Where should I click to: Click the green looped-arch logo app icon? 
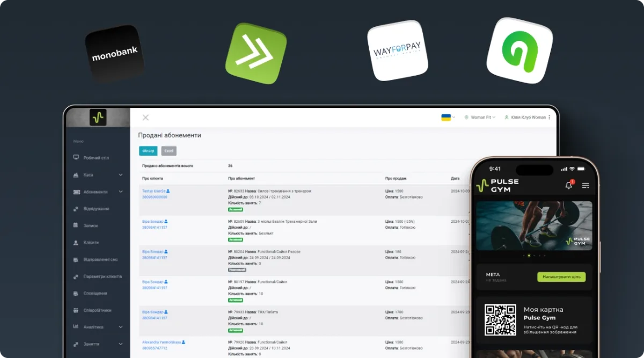pyautogui.click(x=519, y=50)
